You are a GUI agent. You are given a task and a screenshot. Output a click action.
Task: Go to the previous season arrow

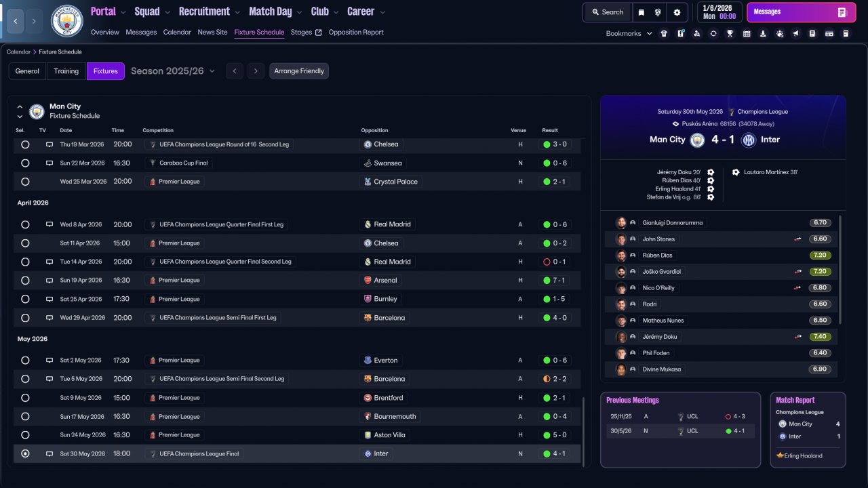[235, 71]
